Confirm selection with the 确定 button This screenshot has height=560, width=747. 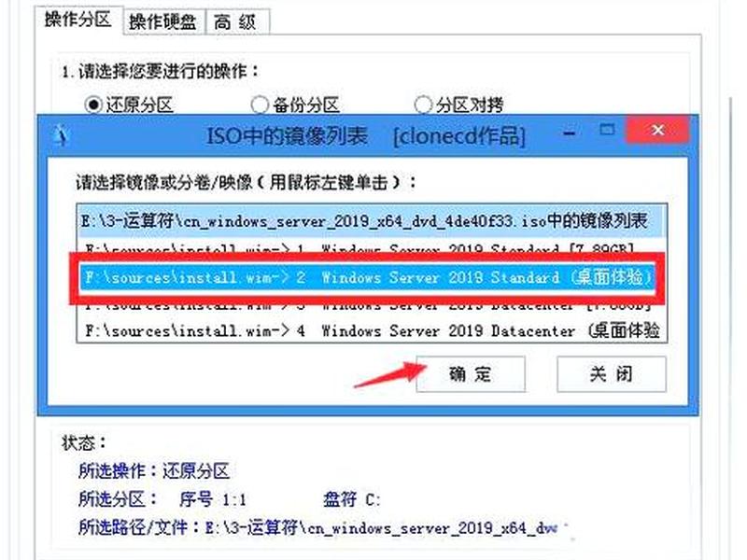pos(471,374)
